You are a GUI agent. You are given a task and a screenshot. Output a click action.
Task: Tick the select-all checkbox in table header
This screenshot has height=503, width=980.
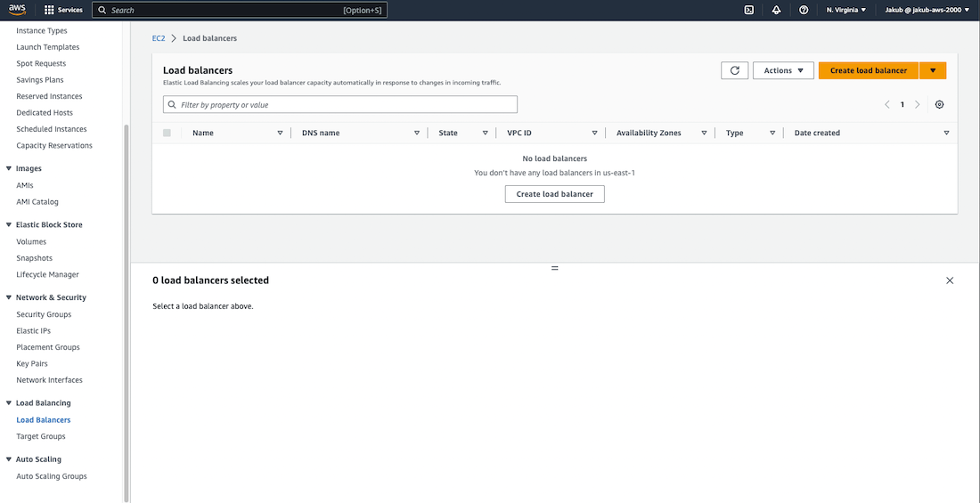(x=167, y=133)
